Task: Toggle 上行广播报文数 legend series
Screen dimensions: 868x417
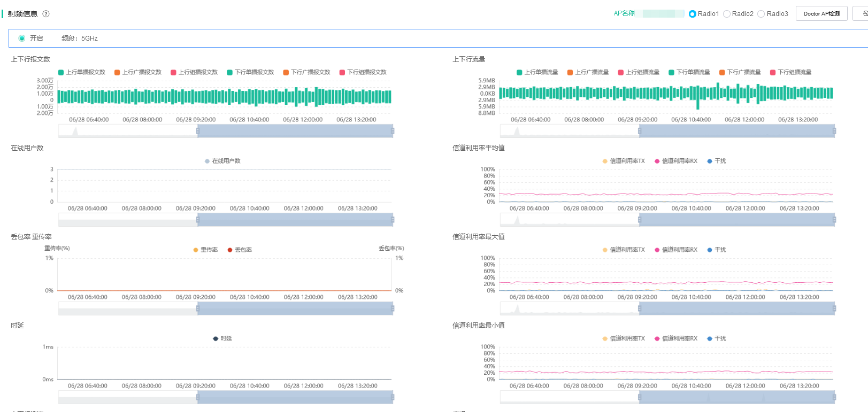Action: point(138,72)
